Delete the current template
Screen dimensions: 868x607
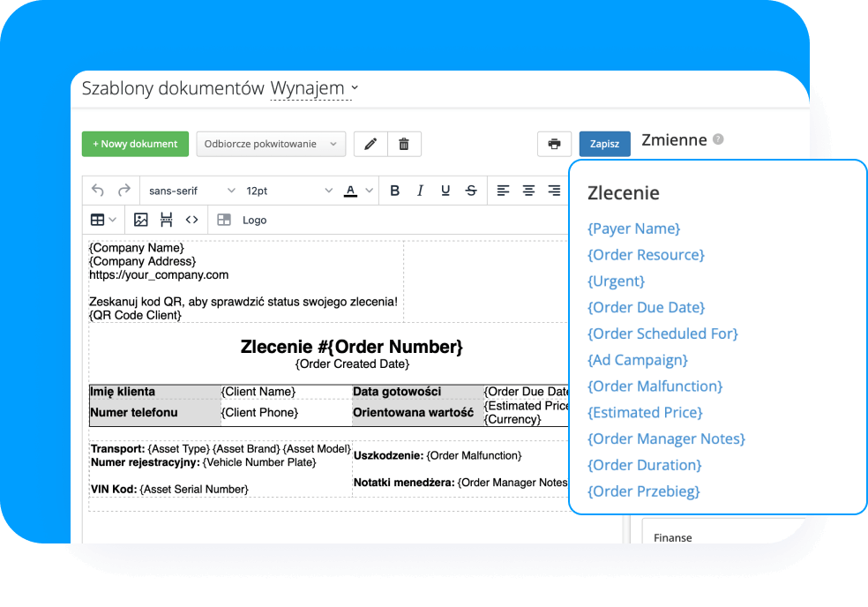coord(404,143)
